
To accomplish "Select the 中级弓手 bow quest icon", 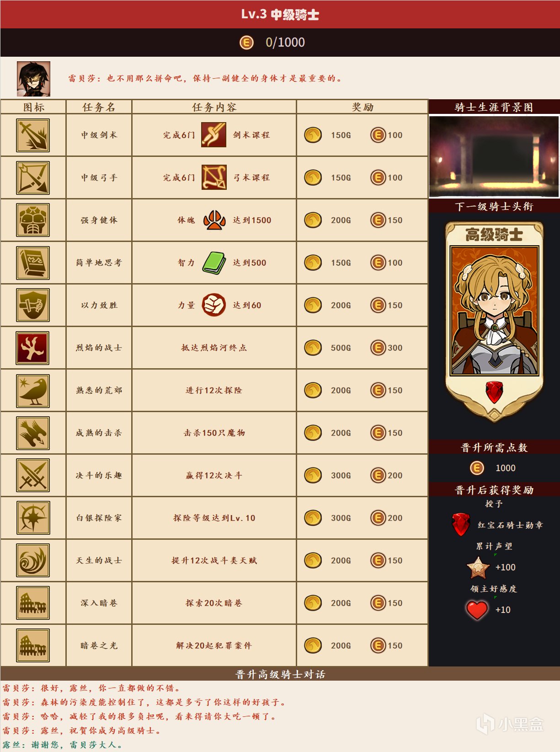I will tap(33, 178).
